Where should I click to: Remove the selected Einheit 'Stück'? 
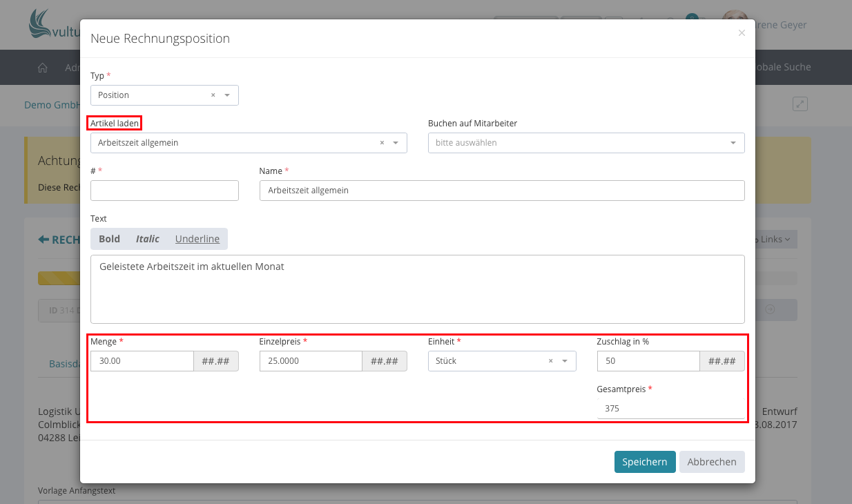coord(550,361)
